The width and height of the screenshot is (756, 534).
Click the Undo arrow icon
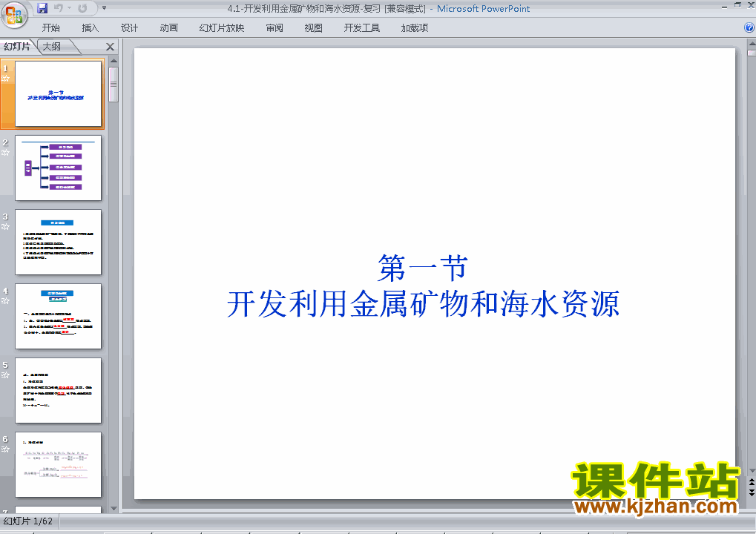point(59,8)
